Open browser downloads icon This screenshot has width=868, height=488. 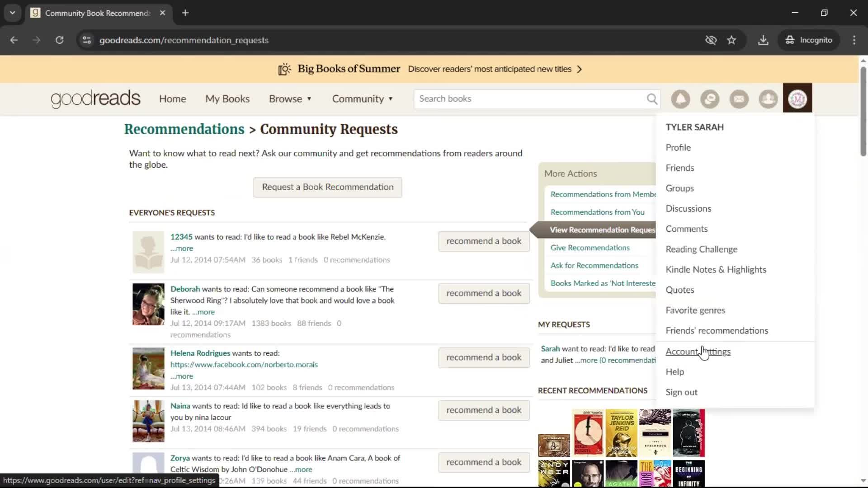pos(763,40)
